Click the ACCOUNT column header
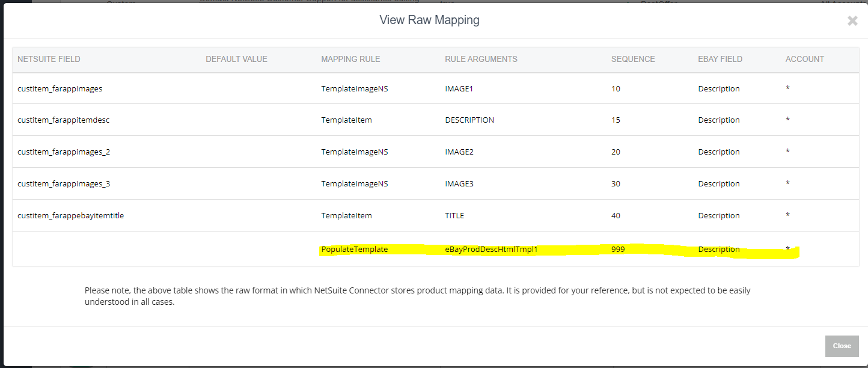The height and width of the screenshot is (368, 868). coord(805,59)
